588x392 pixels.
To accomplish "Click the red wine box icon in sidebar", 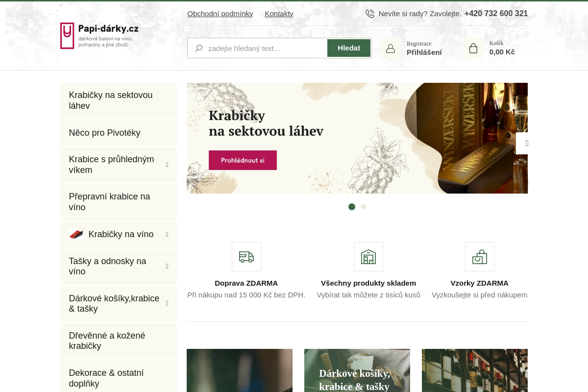I will tap(76, 235).
